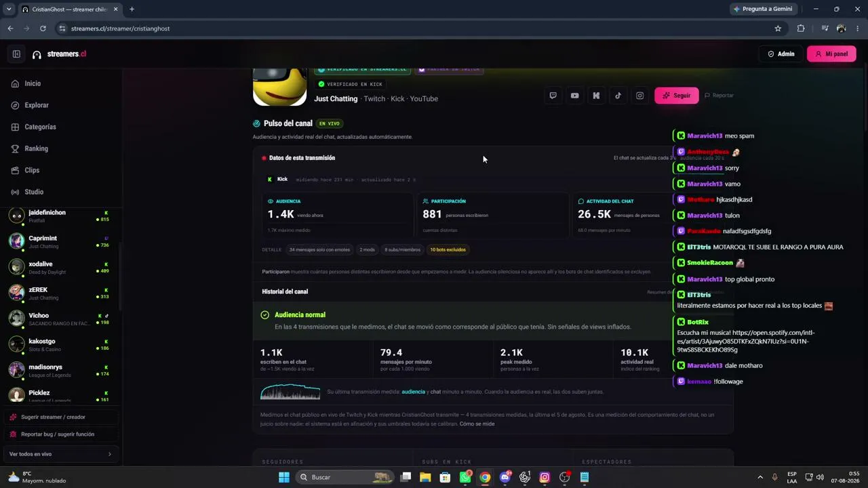The height and width of the screenshot is (488, 868).
Task: Open Notepad from the taskbar
Action: point(585,477)
